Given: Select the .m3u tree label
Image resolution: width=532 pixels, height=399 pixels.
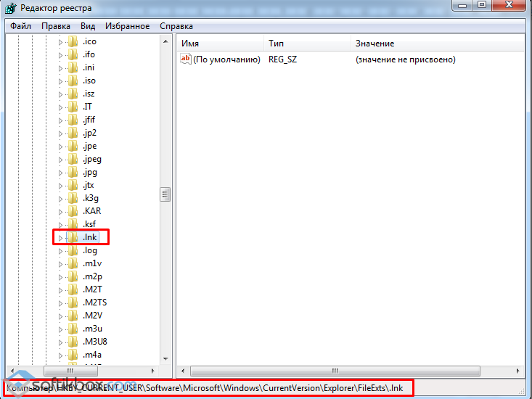Looking at the screenshot, I should point(92,329).
